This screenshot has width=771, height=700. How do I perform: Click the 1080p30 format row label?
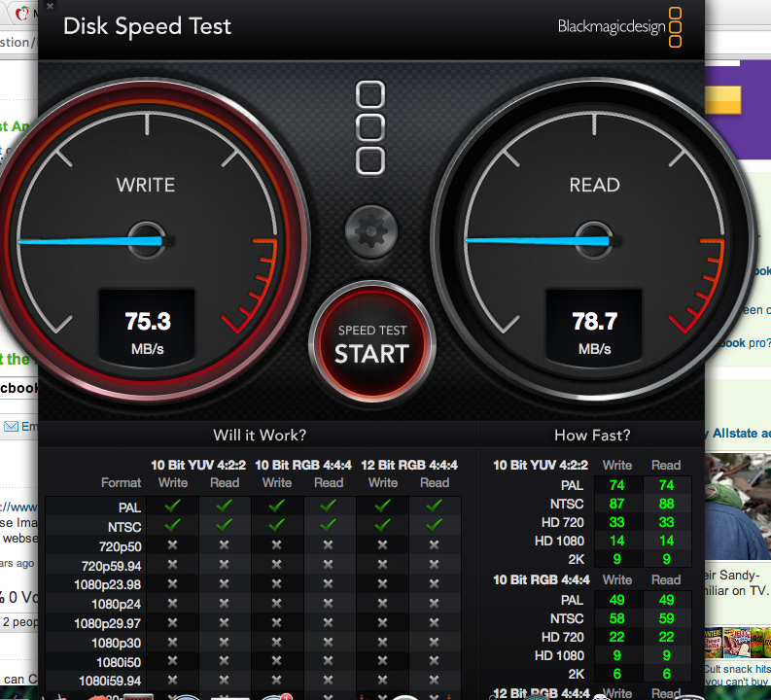point(117,643)
